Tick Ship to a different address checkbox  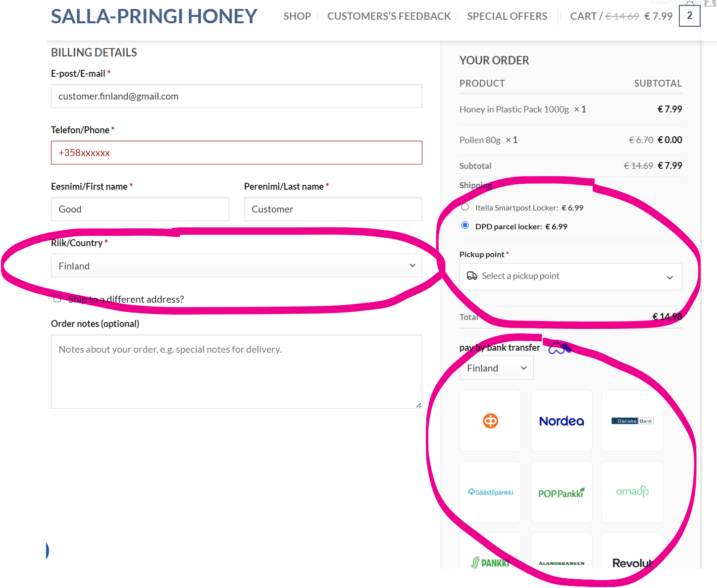[x=57, y=299]
